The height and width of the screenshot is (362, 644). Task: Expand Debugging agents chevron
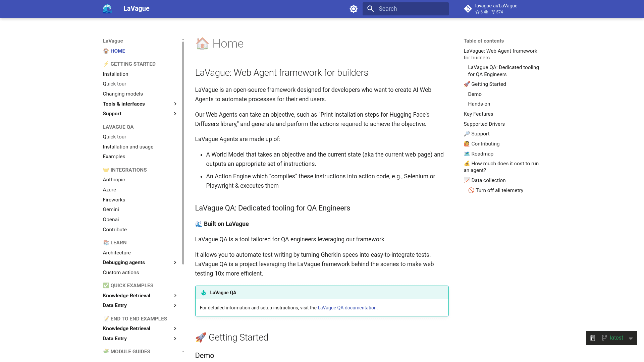[175, 262]
